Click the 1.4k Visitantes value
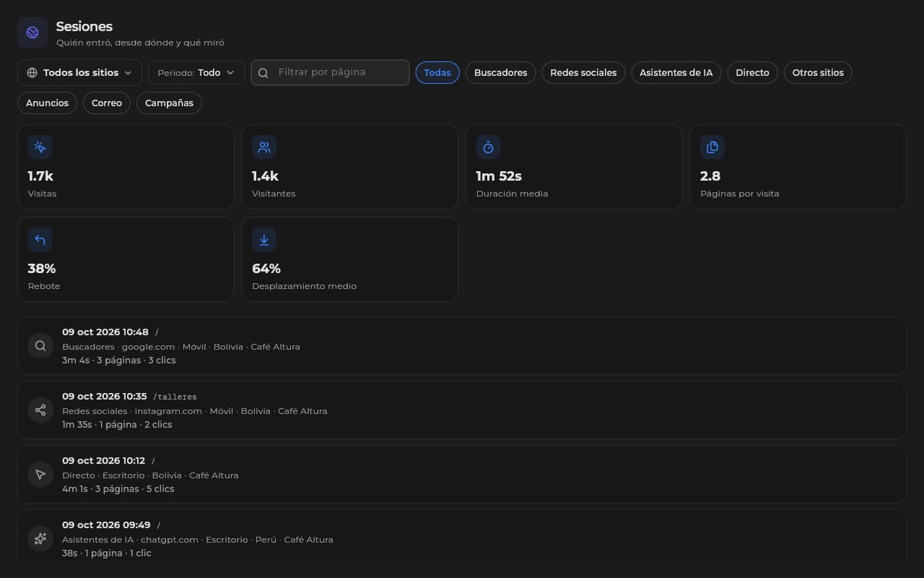Image resolution: width=924 pixels, height=578 pixels. click(x=265, y=176)
